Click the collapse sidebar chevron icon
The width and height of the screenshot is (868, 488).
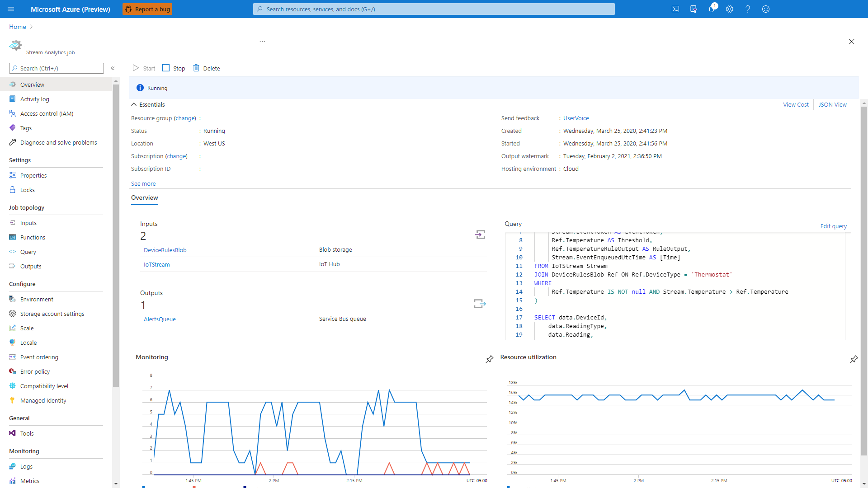tap(113, 69)
